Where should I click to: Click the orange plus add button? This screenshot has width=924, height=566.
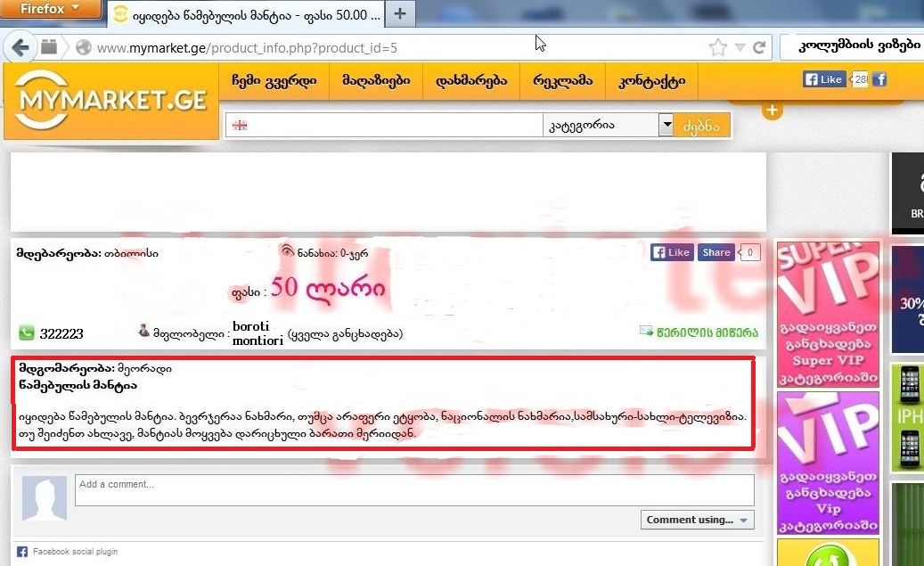pyautogui.click(x=772, y=111)
